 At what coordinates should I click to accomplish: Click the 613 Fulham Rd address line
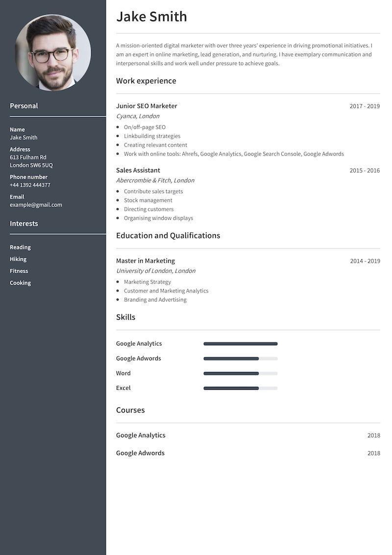tap(28, 157)
